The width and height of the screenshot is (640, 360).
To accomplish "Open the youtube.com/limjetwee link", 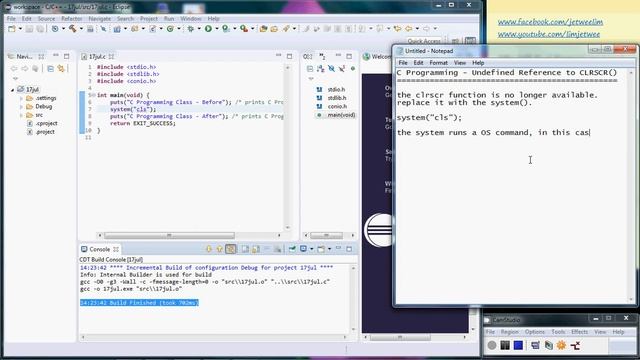I will tap(549, 34).
